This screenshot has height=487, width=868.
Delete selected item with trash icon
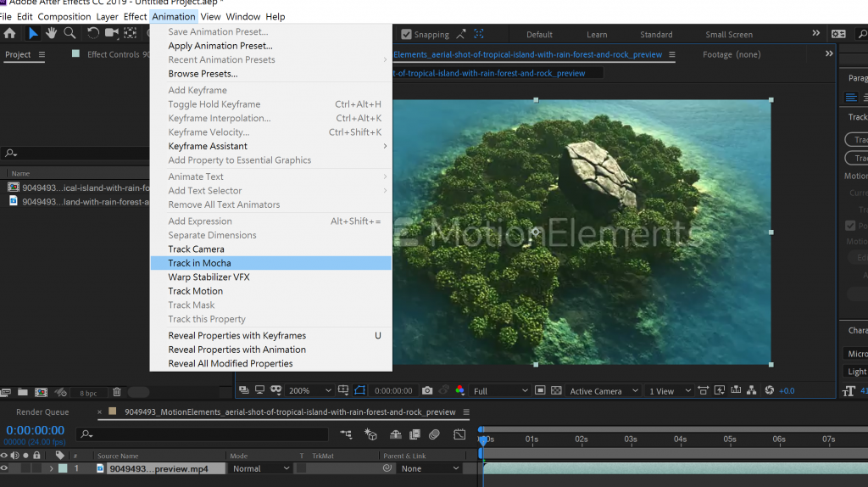117,393
